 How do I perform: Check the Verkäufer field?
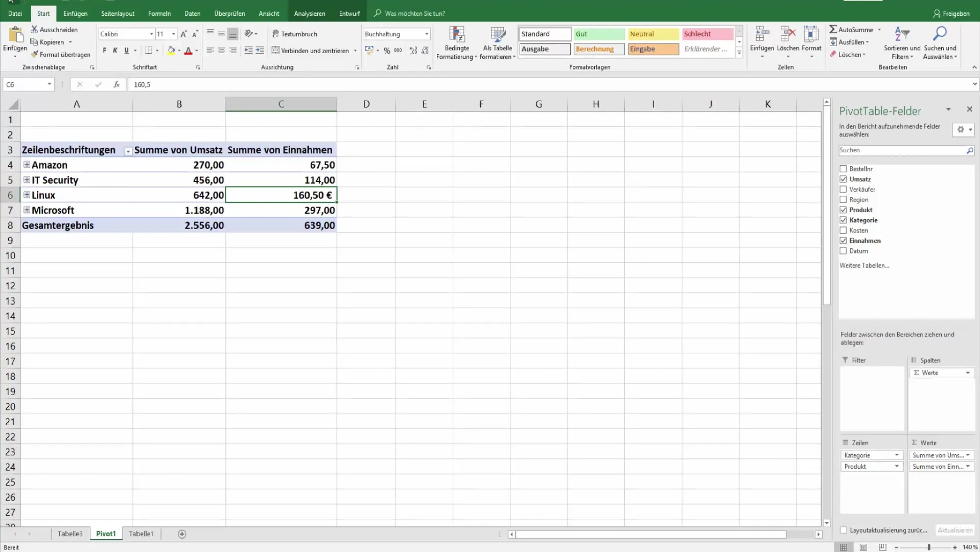tap(843, 189)
